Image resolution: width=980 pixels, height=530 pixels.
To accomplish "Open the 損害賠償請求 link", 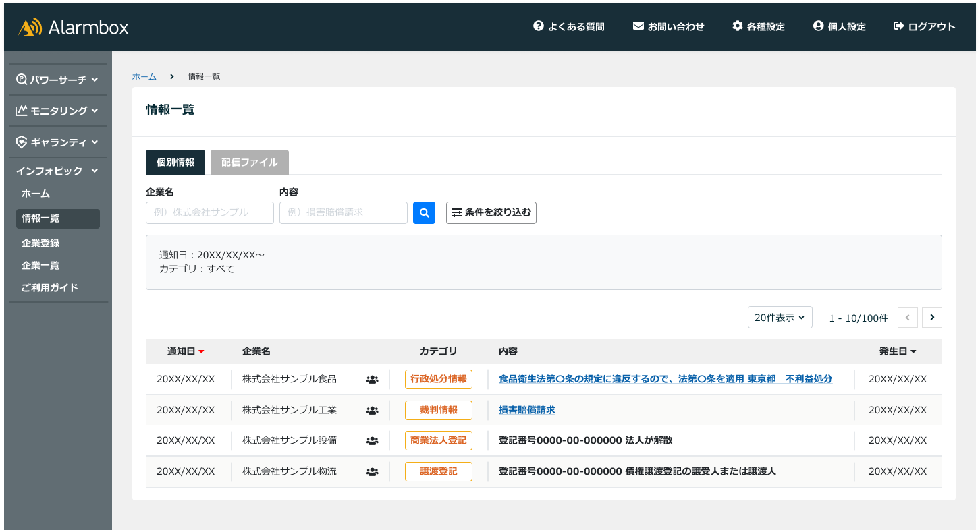I will coord(527,410).
